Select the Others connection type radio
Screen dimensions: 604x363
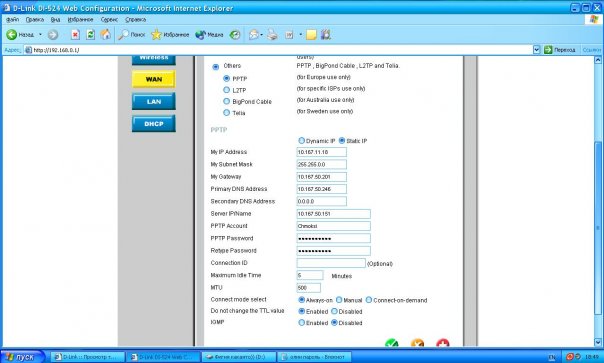click(x=216, y=67)
